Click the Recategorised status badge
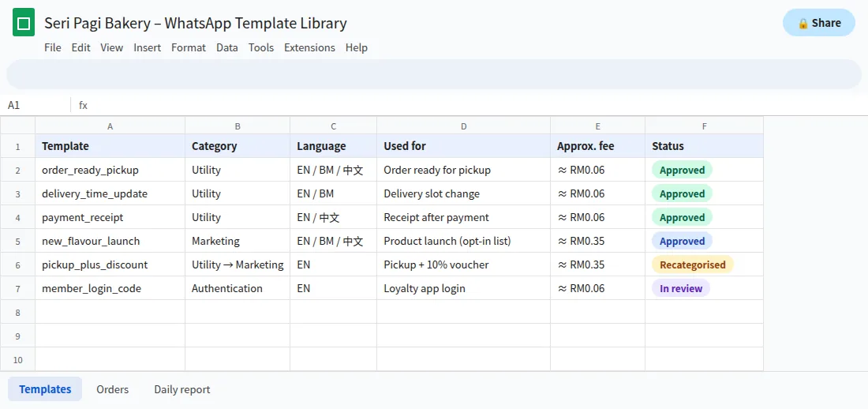868x409 pixels. [693, 265]
